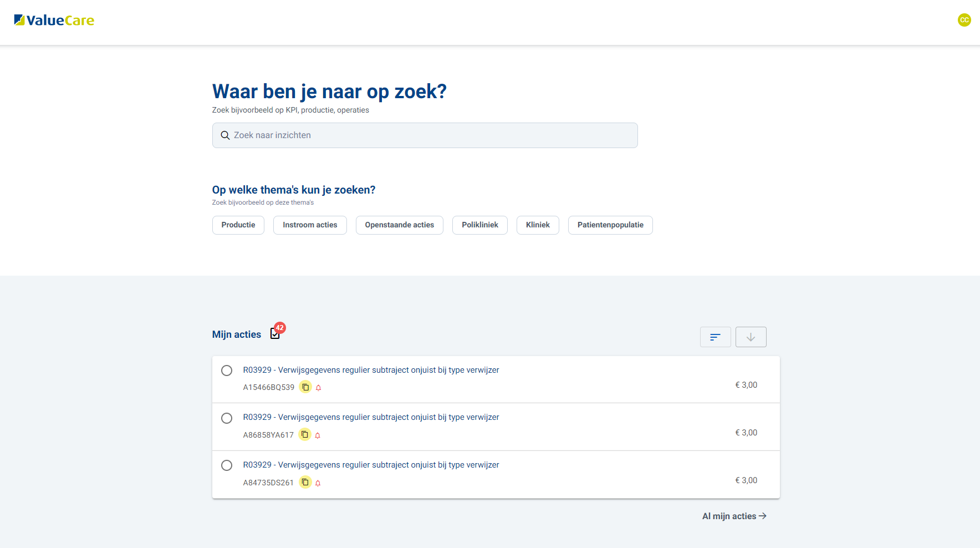Copy the code A15466BQ539
980x548 pixels.
[305, 387]
